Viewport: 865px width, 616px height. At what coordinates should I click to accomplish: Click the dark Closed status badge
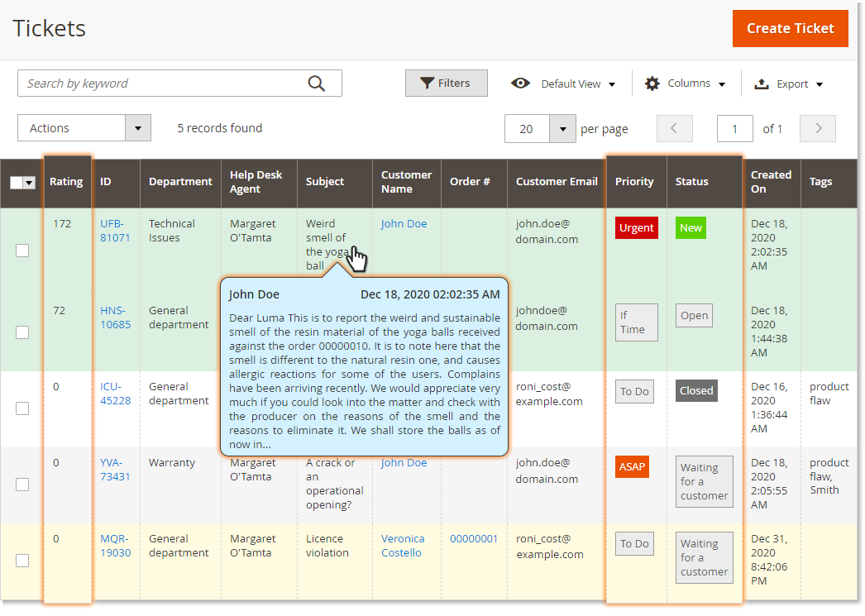click(696, 391)
